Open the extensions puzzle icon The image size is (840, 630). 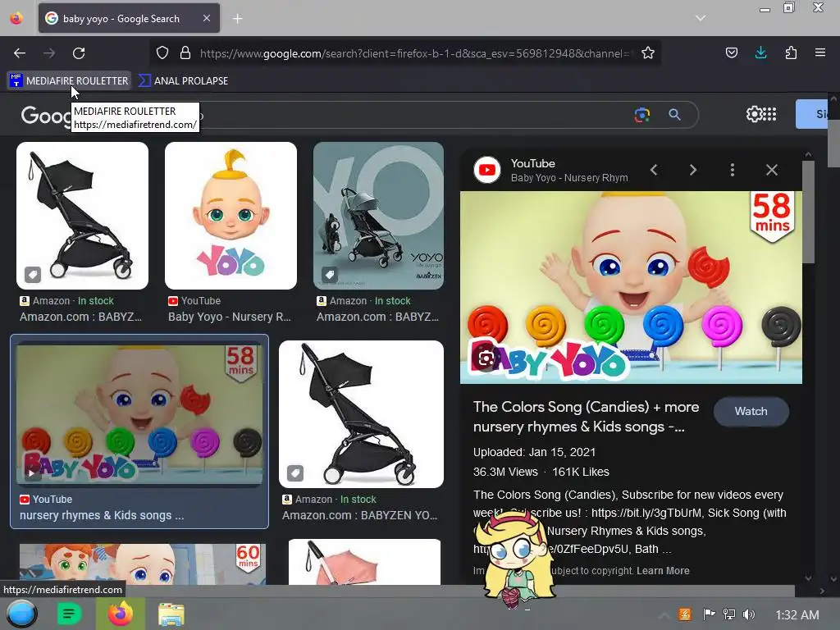pyautogui.click(x=791, y=52)
